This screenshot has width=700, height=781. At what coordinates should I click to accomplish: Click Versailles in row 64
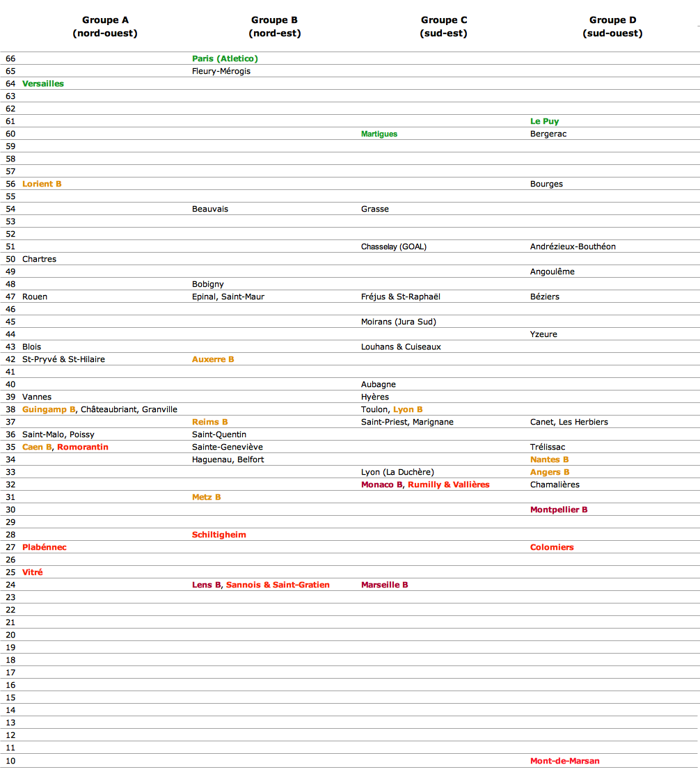pos(43,84)
